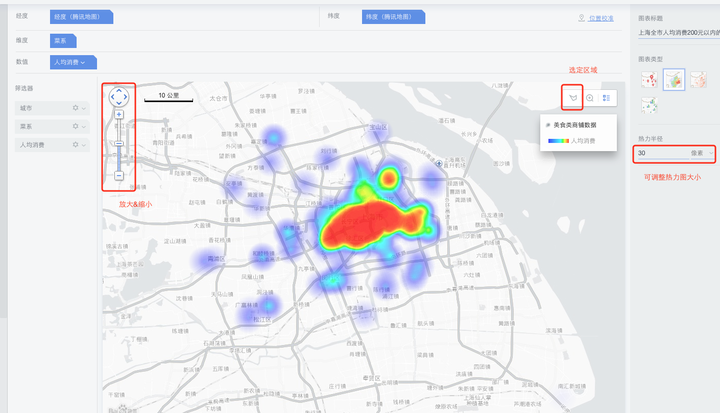Toggle the 美食类商铺数据 legend entry
This screenshot has height=413, width=720.
(571, 125)
